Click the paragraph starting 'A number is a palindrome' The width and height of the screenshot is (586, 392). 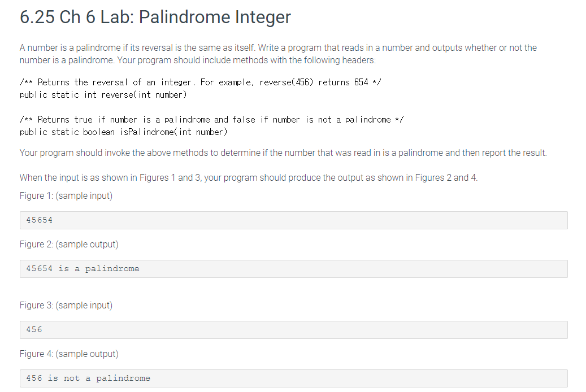pos(278,54)
